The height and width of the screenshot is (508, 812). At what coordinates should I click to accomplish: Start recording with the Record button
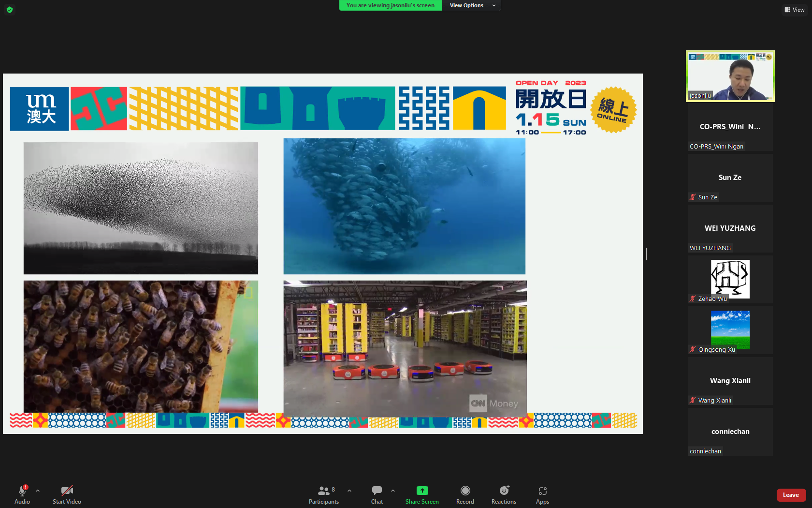pyautogui.click(x=465, y=494)
